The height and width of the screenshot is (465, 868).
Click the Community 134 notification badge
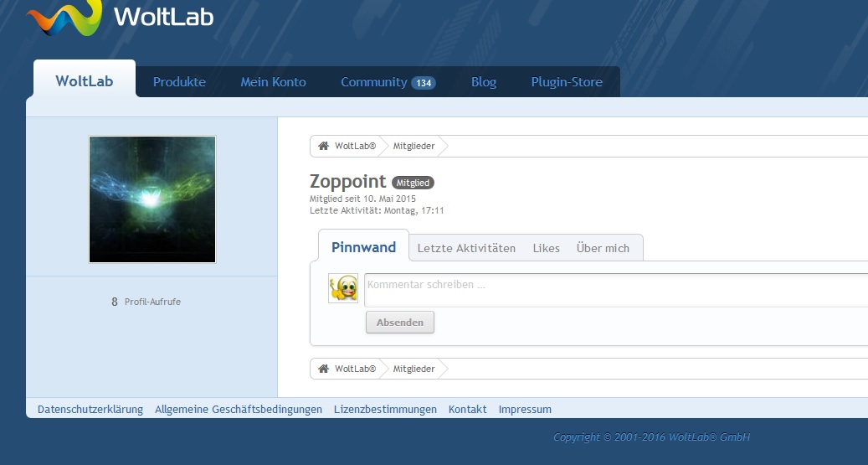click(x=424, y=83)
